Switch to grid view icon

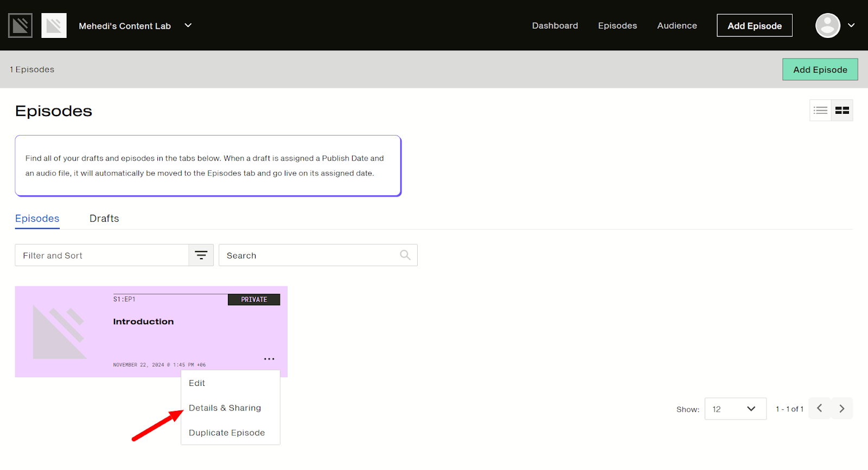tap(842, 111)
